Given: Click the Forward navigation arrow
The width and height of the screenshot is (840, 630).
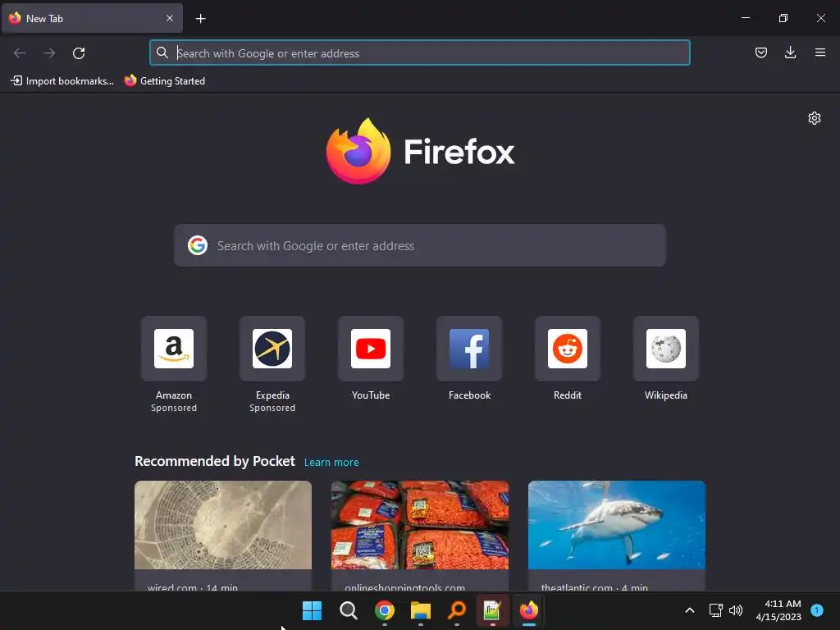Looking at the screenshot, I should tap(49, 53).
